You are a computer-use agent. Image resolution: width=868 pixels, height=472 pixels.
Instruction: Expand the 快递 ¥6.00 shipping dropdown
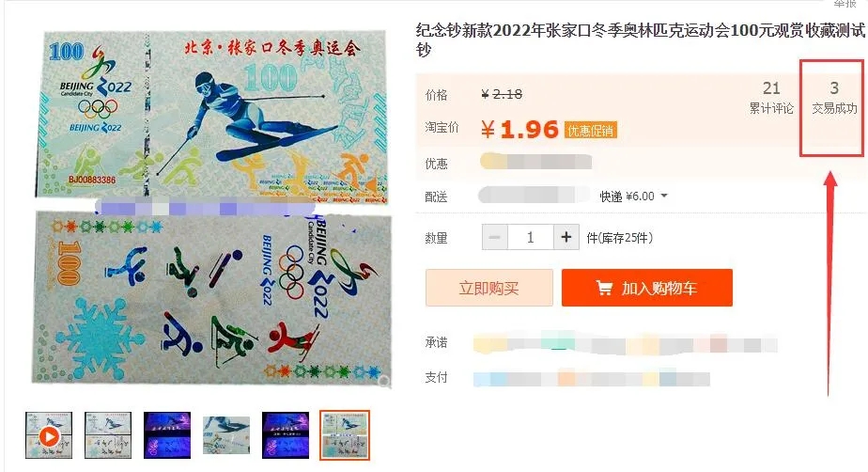tap(664, 197)
